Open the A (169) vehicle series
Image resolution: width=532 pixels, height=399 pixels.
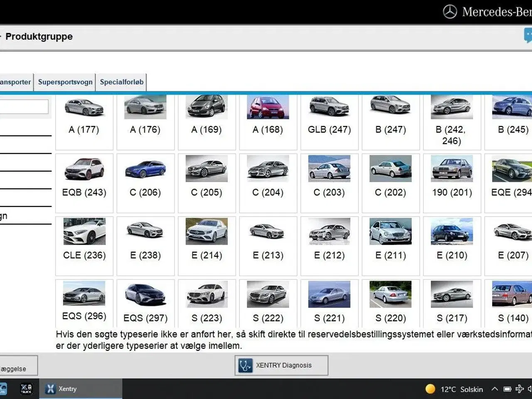pos(207,122)
